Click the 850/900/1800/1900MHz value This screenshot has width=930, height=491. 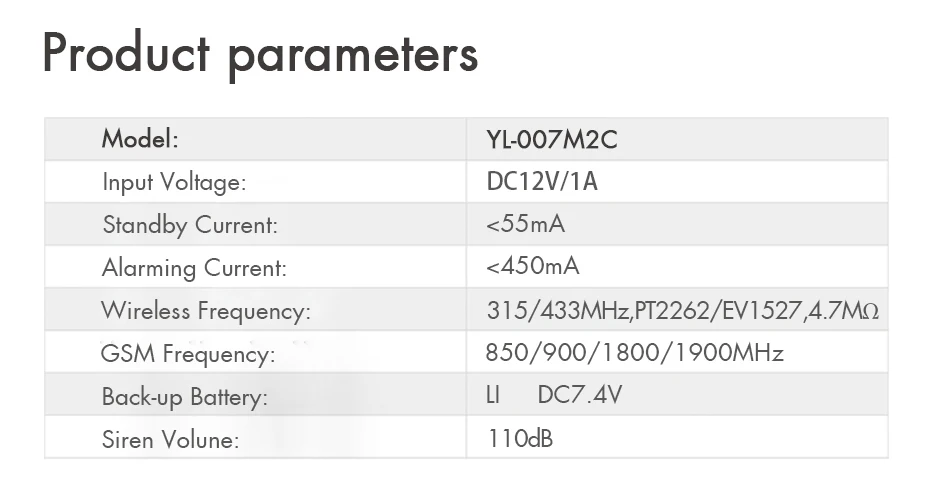pyautogui.click(x=634, y=353)
